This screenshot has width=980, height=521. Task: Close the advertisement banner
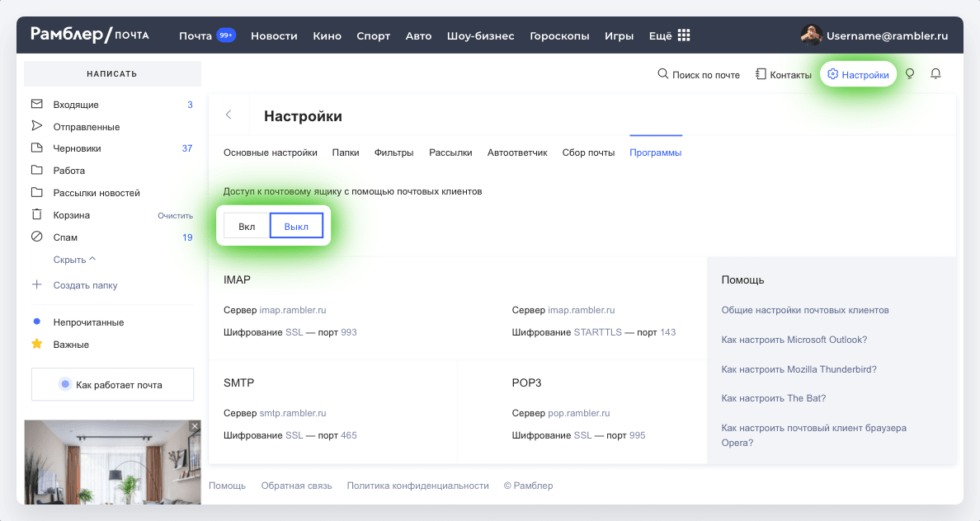pyautogui.click(x=195, y=426)
